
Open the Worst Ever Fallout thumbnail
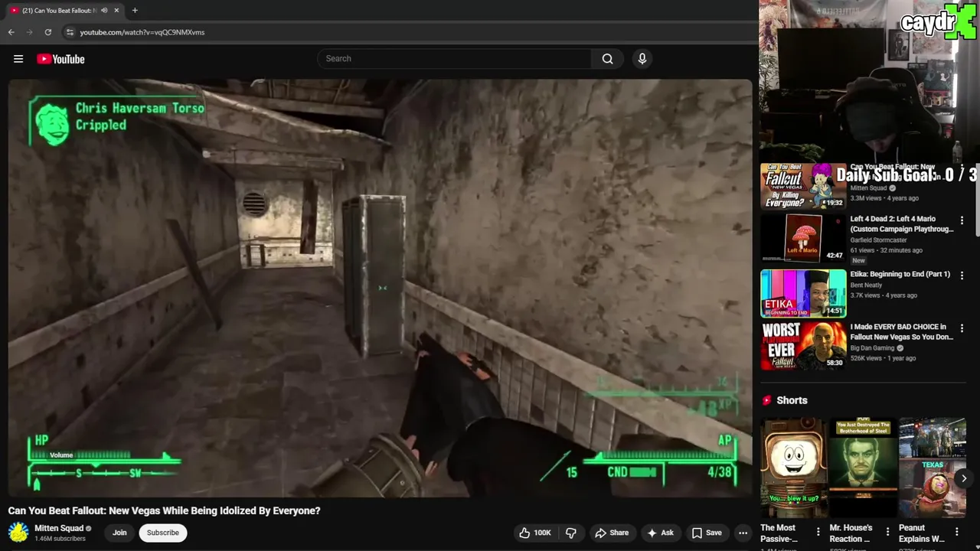coord(802,345)
